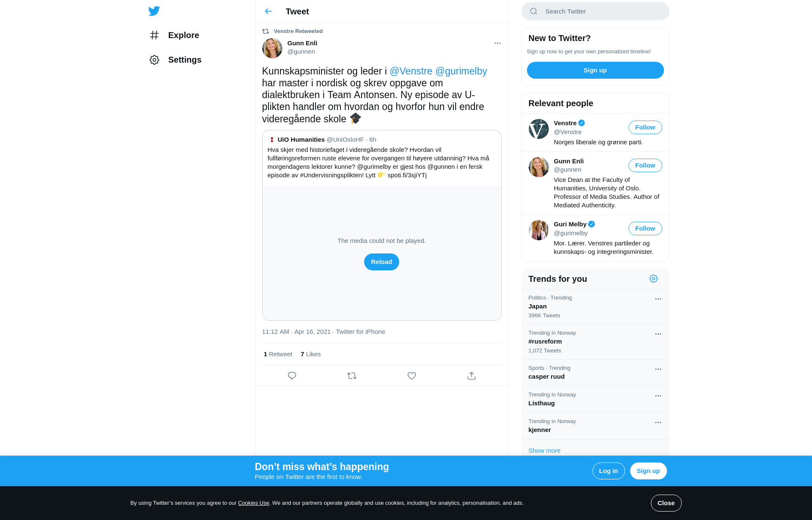Screen dimensions: 812x520
Task: Open more options for #rusreform trend
Action: [658, 334]
